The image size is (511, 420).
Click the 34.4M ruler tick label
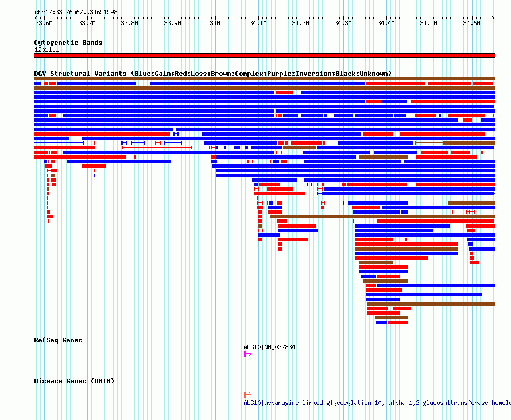[386, 23]
